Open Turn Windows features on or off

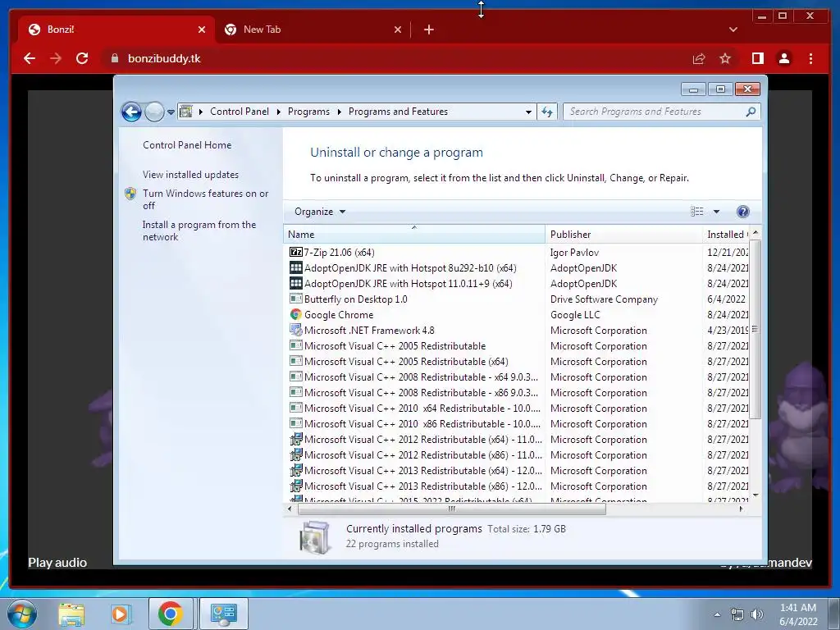205,199
